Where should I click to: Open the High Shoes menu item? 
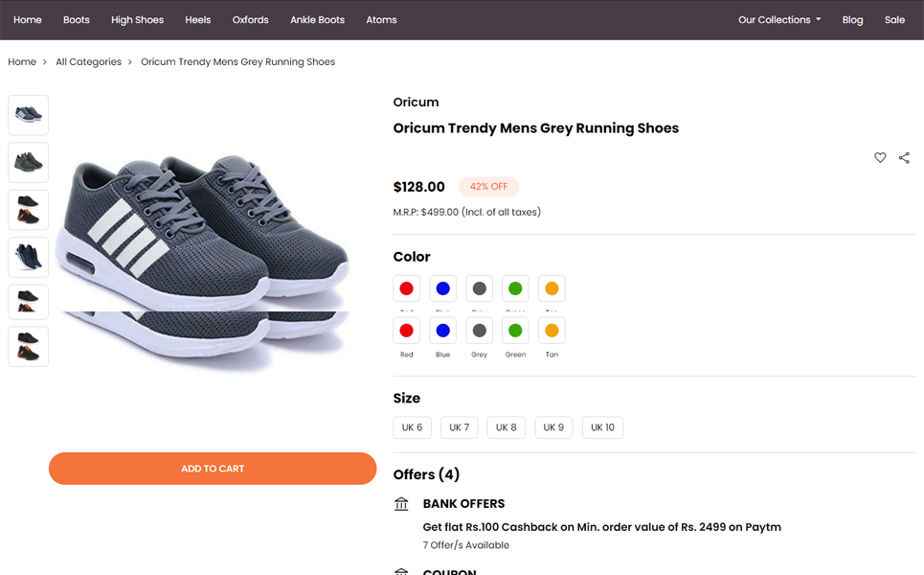[x=137, y=20]
